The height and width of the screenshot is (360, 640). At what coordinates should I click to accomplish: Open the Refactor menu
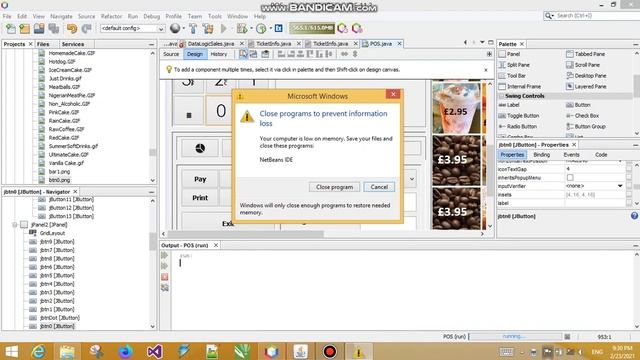(x=111, y=16)
